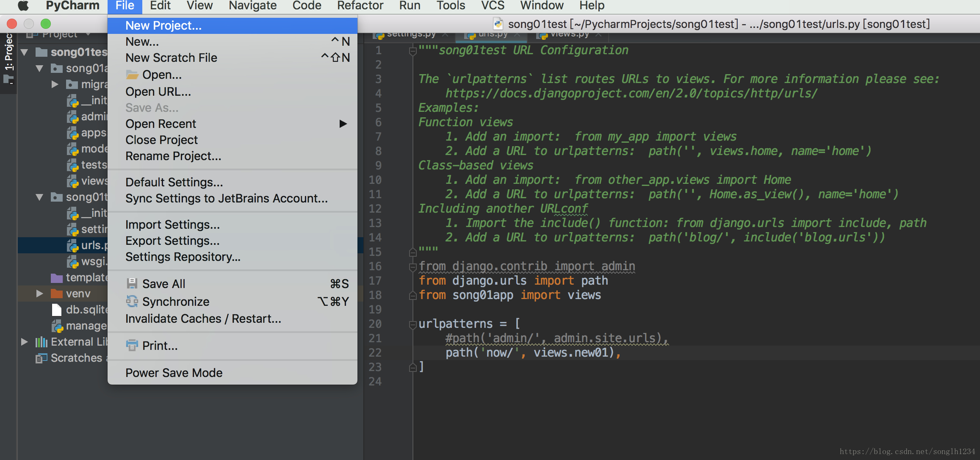Open Settings Repository...
The width and height of the screenshot is (980, 460).
coord(233,257)
